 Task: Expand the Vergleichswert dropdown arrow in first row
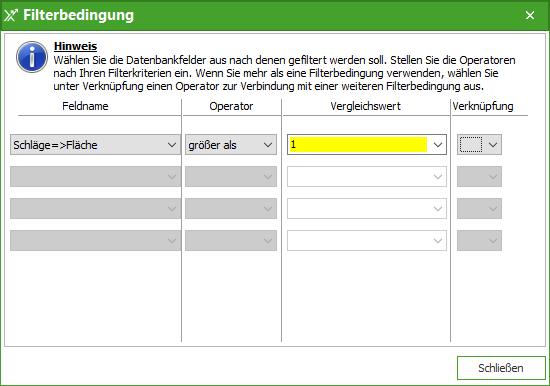(x=437, y=145)
